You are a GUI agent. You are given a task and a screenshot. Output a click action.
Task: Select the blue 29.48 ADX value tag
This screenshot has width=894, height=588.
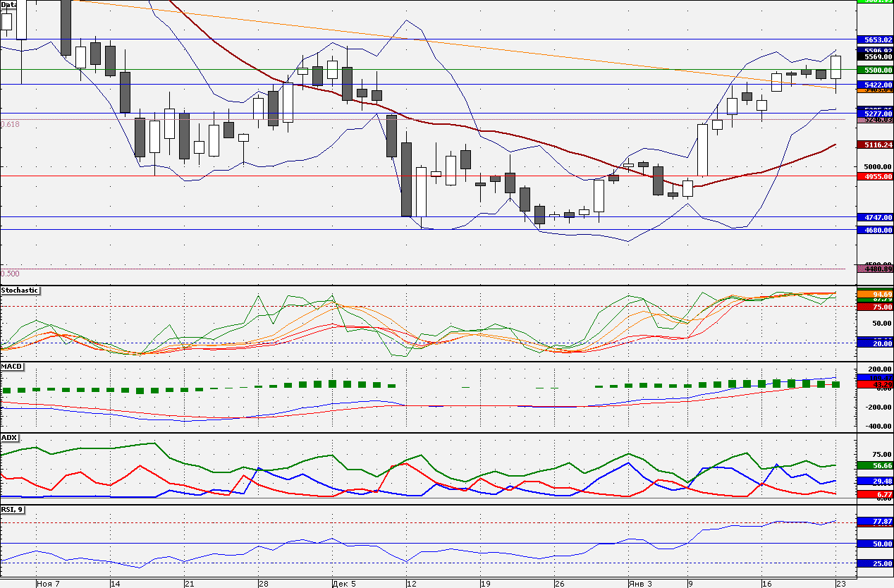[874, 481]
